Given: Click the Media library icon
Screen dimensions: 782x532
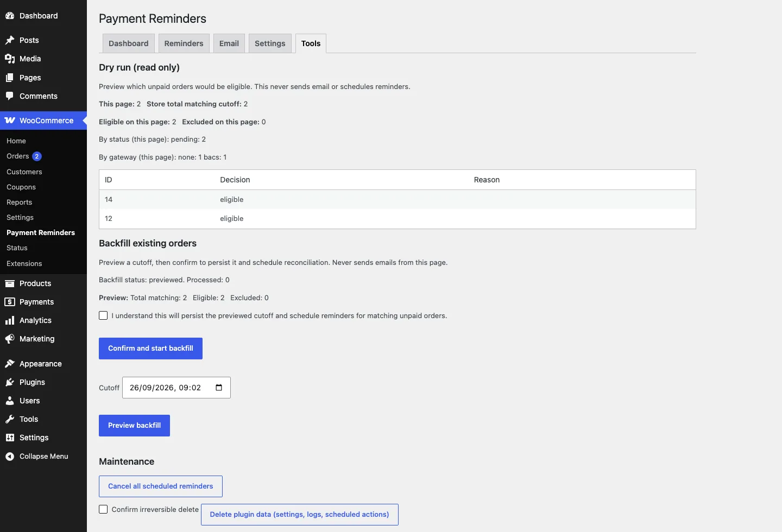Looking at the screenshot, I should (x=10, y=59).
